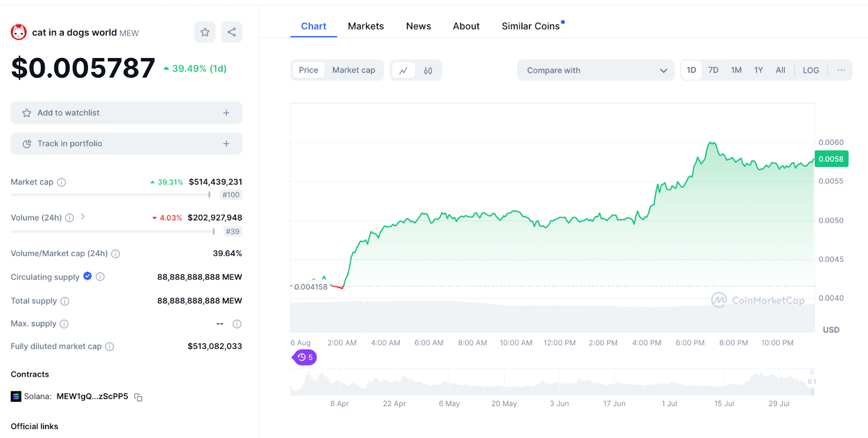
Task: Show Market cap chart
Action: 354,70
